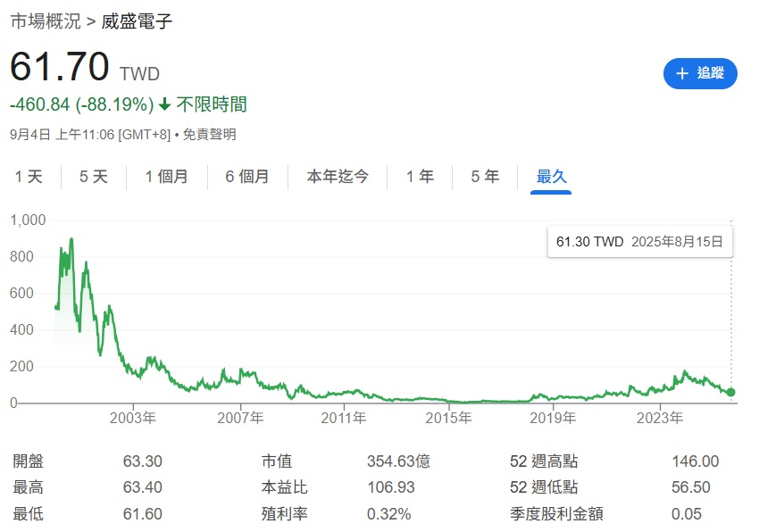Screen dimensions: 759x532
Task: Click the 最高 value 63.40
Action: click(x=142, y=487)
